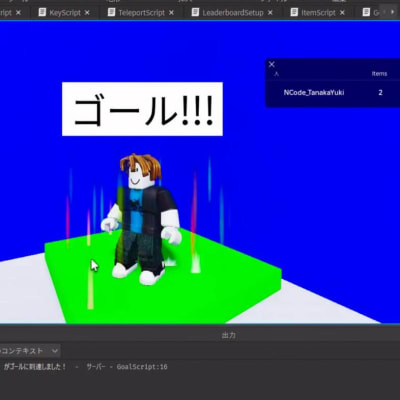Switch to the ItemScript tab

click(x=318, y=13)
